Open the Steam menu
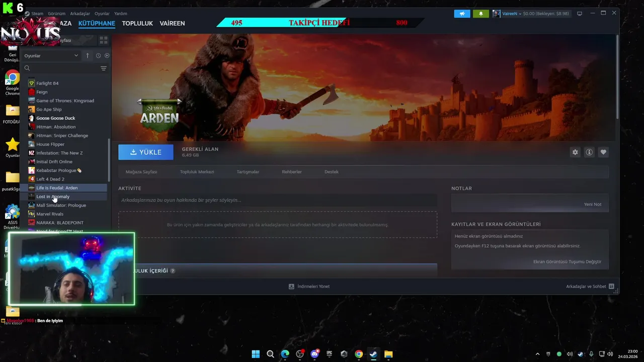644x362 pixels. click(37, 14)
